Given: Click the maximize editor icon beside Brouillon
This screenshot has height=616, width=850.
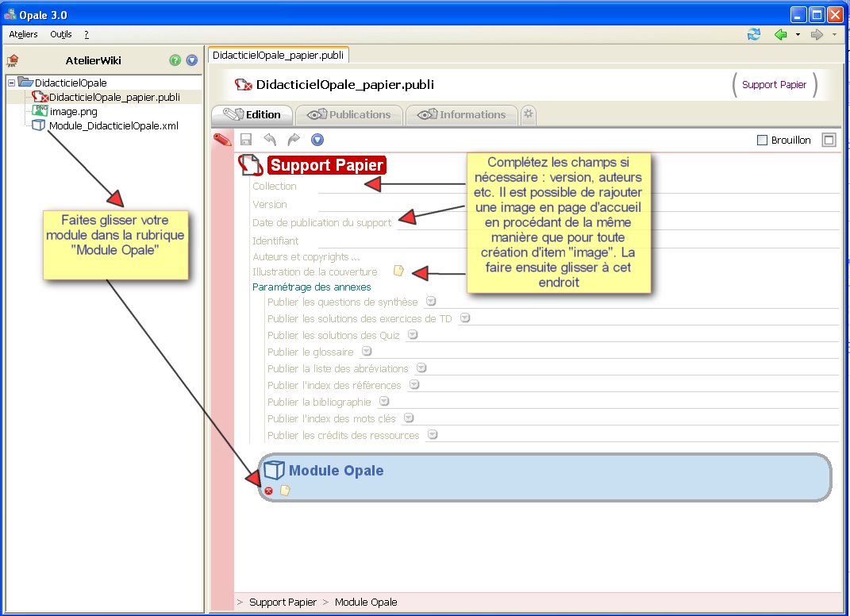Looking at the screenshot, I should point(829,140).
